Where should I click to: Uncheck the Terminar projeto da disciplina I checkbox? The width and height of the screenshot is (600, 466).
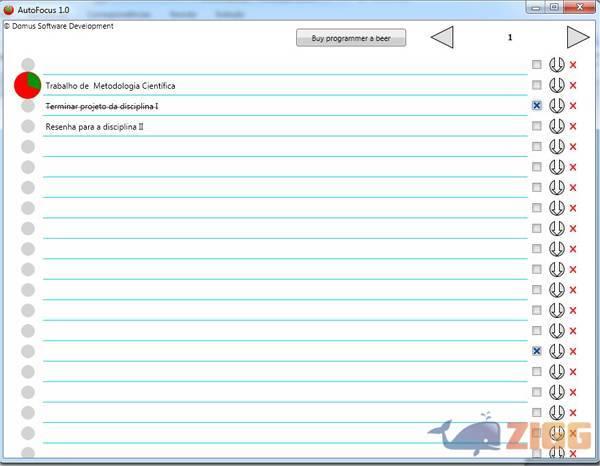pyautogui.click(x=537, y=105)
